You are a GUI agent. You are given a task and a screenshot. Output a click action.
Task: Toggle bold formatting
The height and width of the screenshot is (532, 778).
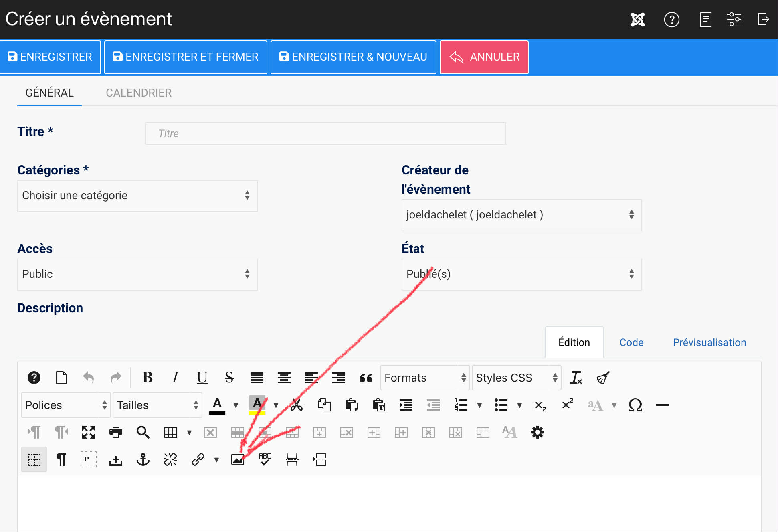click(148, 378)
